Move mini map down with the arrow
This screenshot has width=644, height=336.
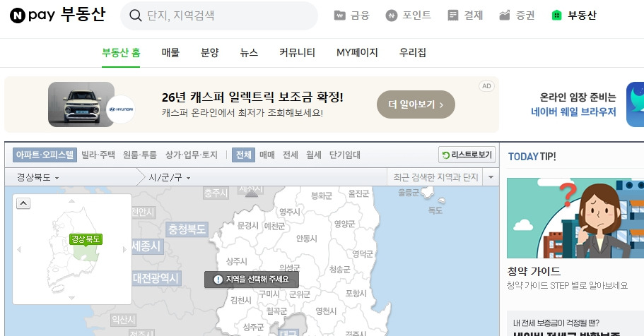pos(72,298)
